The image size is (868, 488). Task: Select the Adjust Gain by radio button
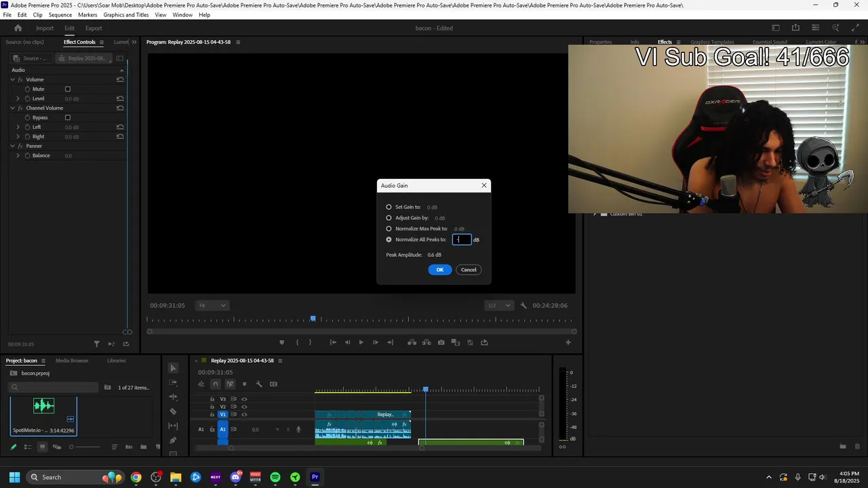tap(389, 218)
